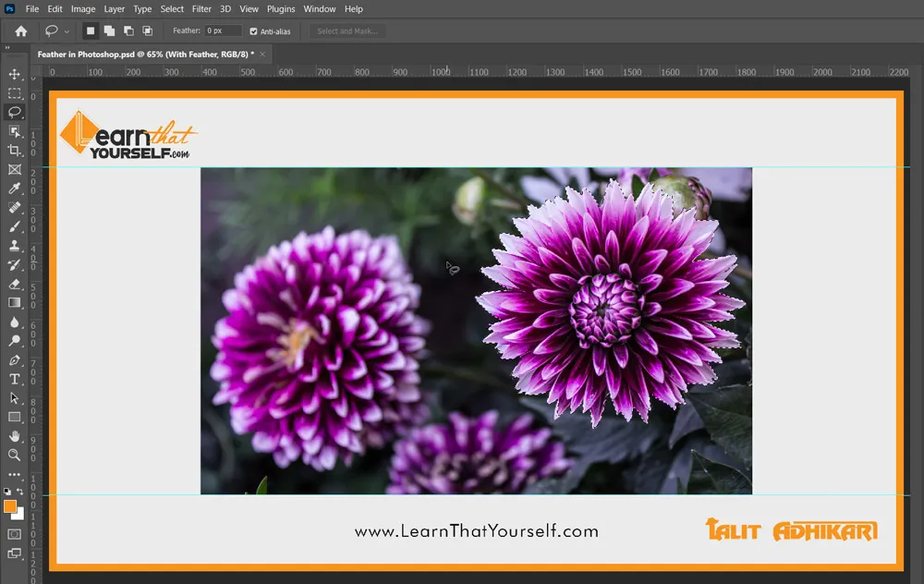
Task: Open the Lasso tool preset dropdown
Action: tap(57, 31)
